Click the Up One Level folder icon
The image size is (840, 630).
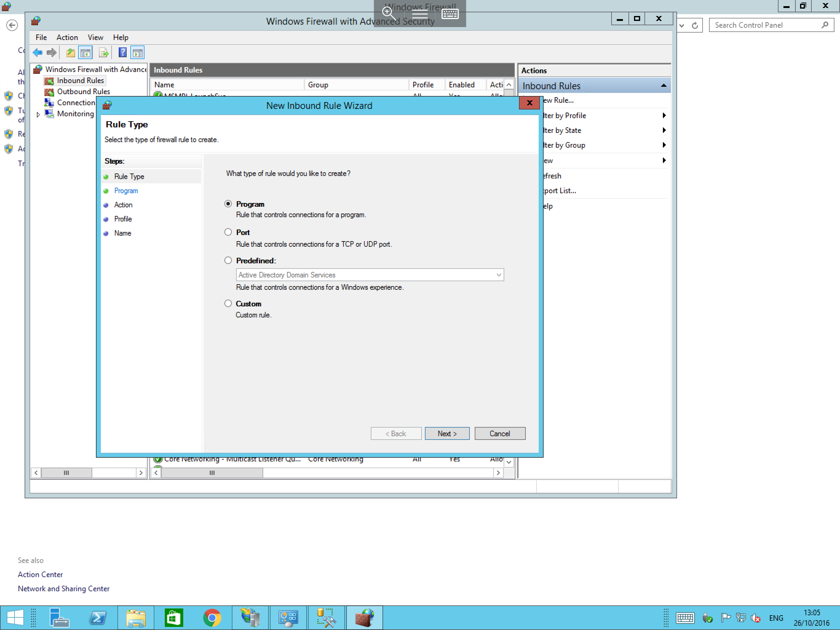70,52
